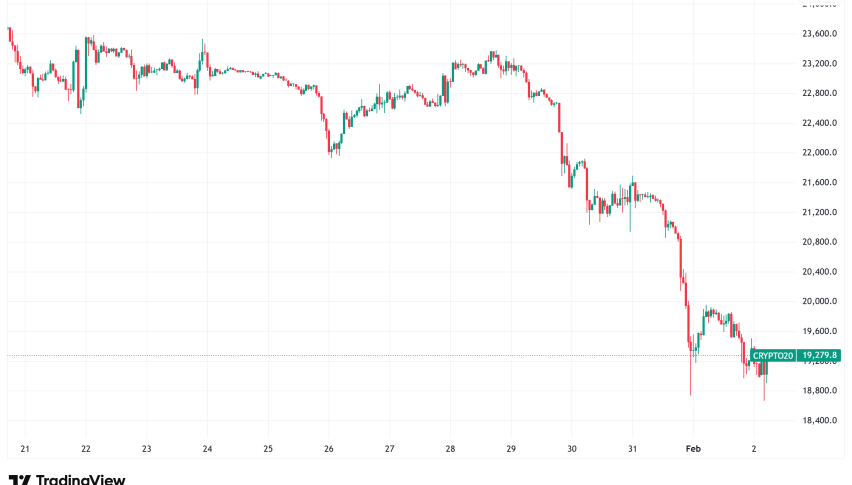Click the TradingView logo icon

[x=18, y=480]
